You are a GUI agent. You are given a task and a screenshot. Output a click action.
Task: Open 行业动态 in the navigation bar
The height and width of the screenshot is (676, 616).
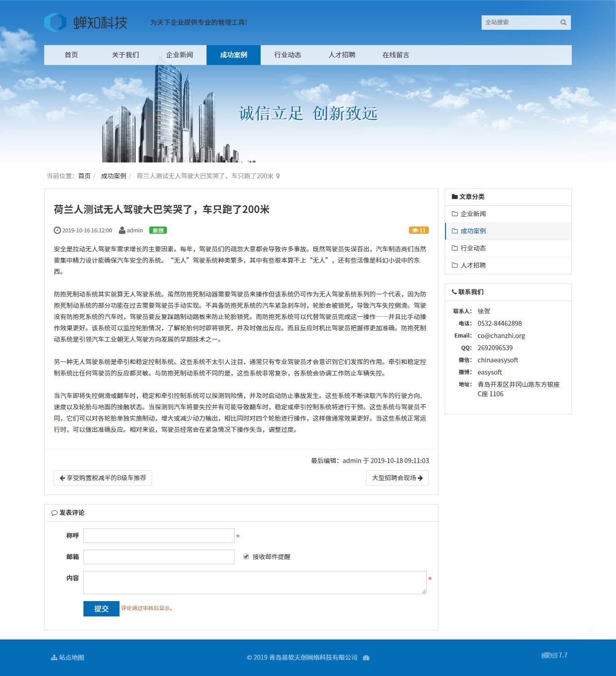point(288,55)
